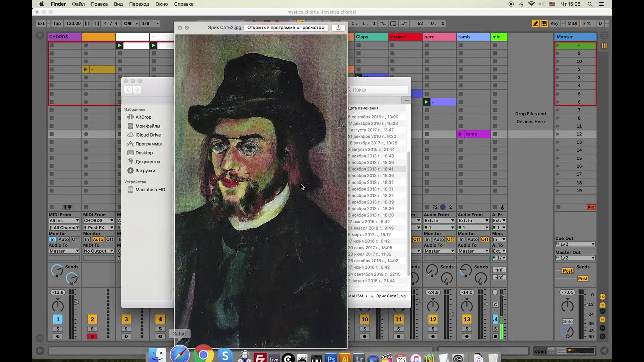
Task: Click the perc track pan knob
Action: pyautogui.click(x=433, y=305)
